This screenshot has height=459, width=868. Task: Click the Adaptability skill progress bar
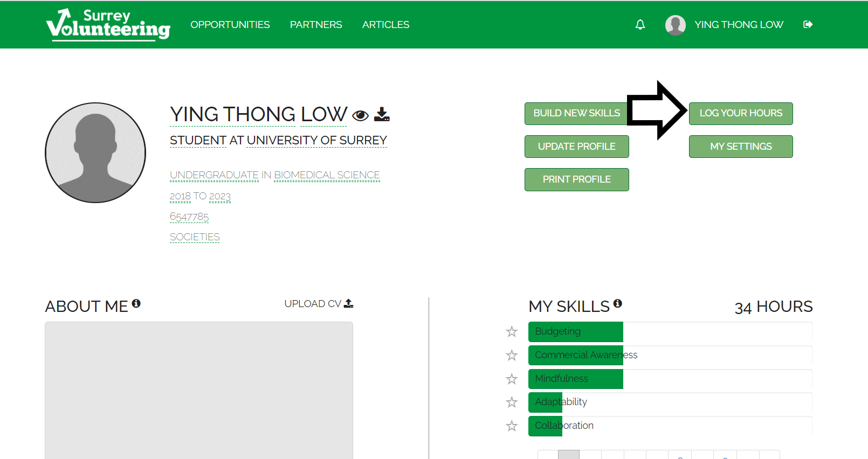[670, 402]
